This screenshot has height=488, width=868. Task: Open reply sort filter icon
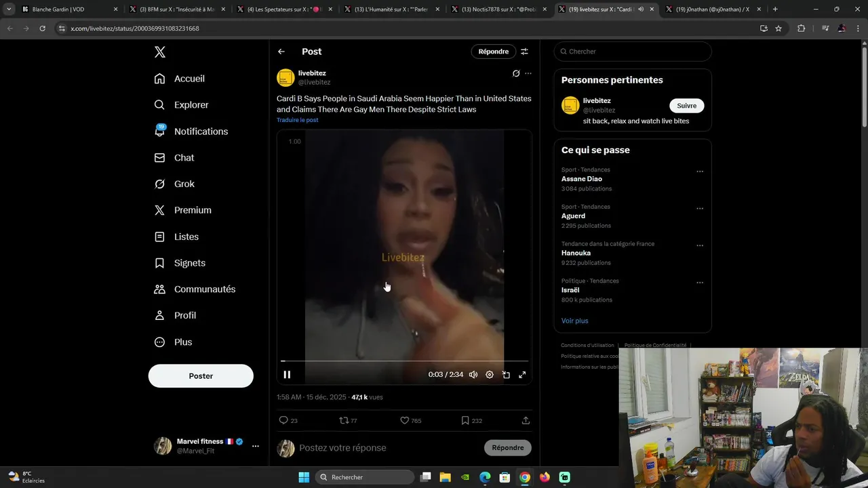pos(524,52)
